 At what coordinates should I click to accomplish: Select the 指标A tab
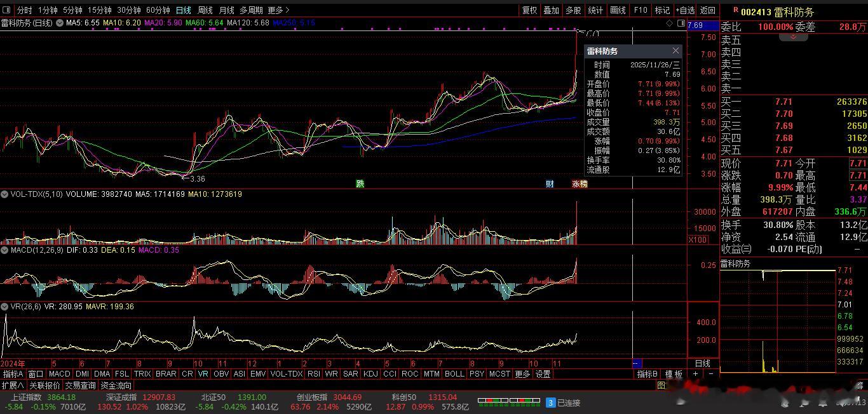13,374
